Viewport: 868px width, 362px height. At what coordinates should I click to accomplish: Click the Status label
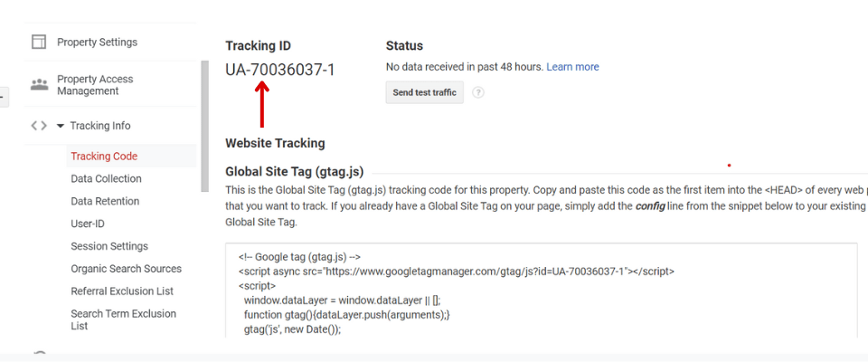point(405,46)
